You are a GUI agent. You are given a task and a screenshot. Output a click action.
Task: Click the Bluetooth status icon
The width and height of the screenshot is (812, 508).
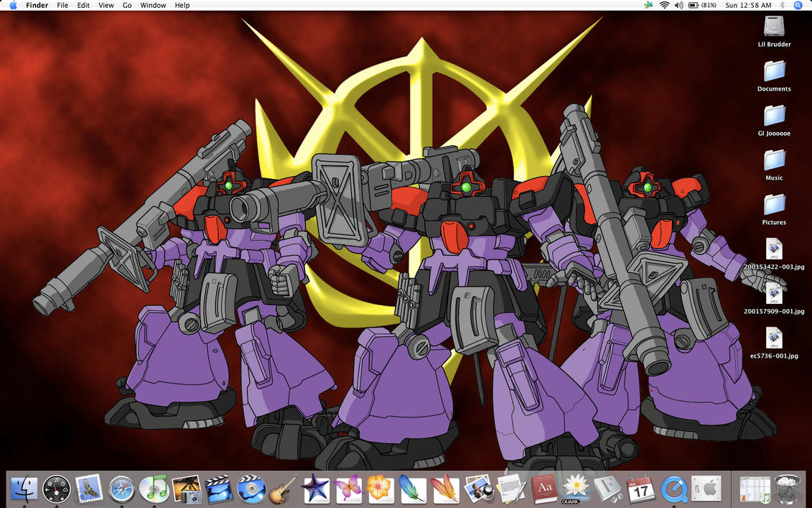pos(784,5)
